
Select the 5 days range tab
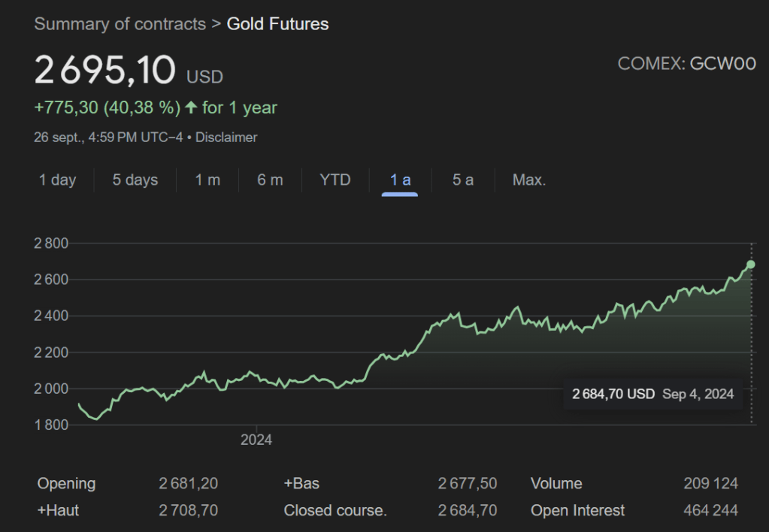coord(135,180)
